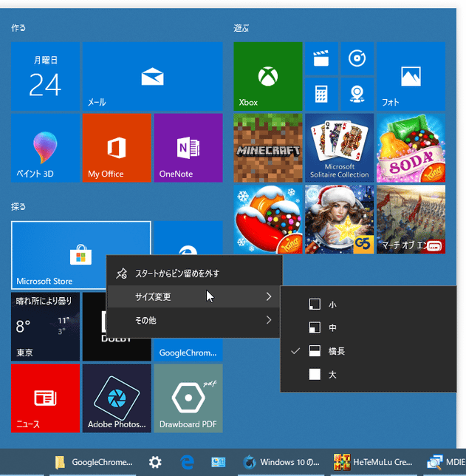Choose Unpin from Start menu entry
Viewport: 466px width, 476px height.
click(x=194, y=273)
